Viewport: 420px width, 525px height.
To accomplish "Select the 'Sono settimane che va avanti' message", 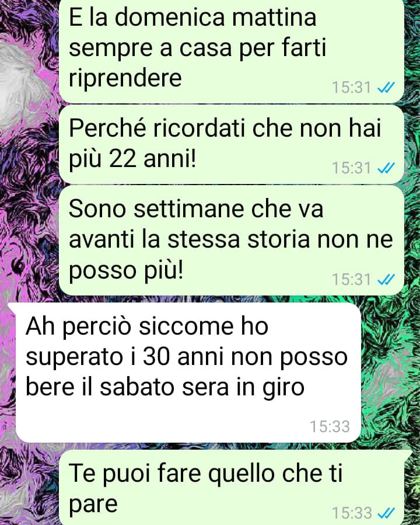I will [232, 240].
